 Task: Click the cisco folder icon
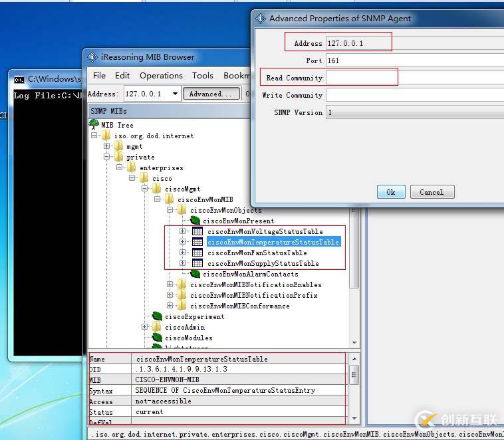[x=144, y=178]
